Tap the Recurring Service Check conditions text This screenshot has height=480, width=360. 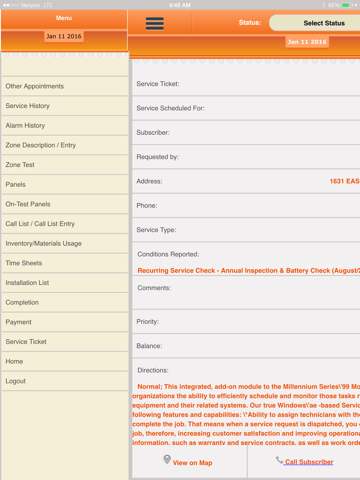tap(249, 271)
